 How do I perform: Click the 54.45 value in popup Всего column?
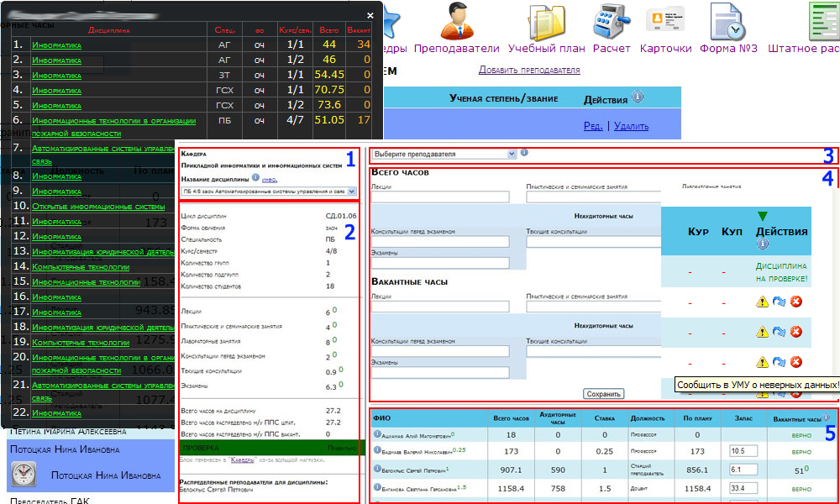click(x=329, y=75)
